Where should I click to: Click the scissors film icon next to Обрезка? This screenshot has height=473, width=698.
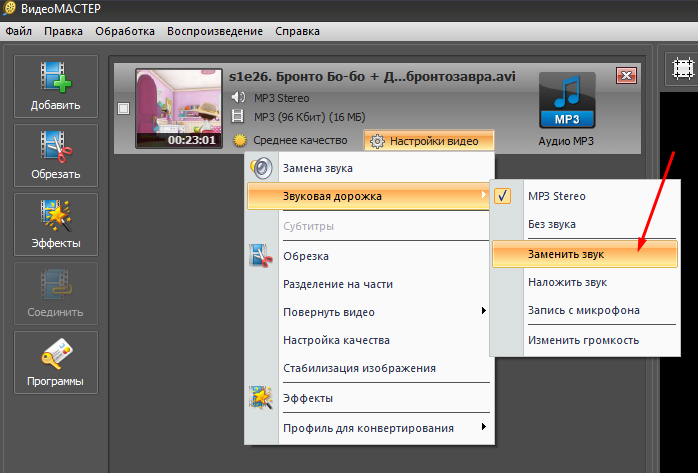point(261,255)
